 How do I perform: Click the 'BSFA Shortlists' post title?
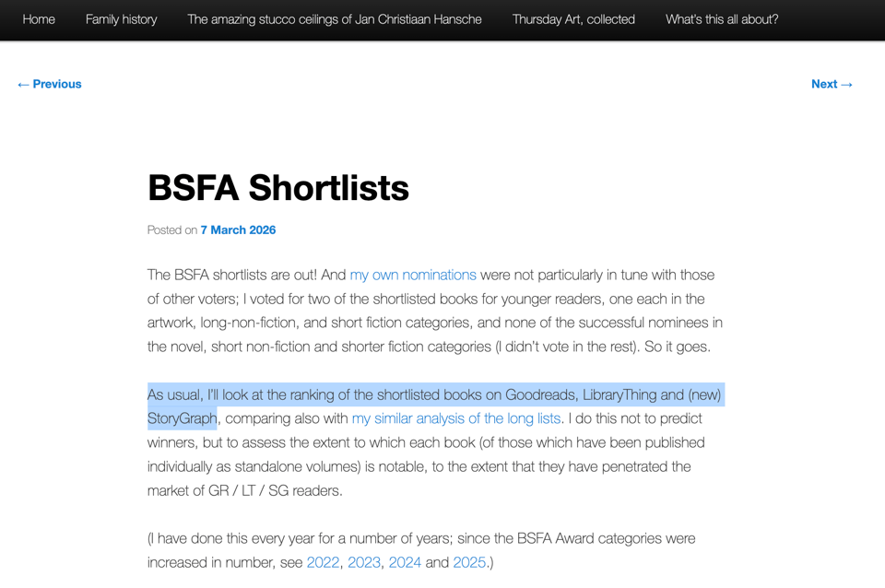(x=277, y=188)
